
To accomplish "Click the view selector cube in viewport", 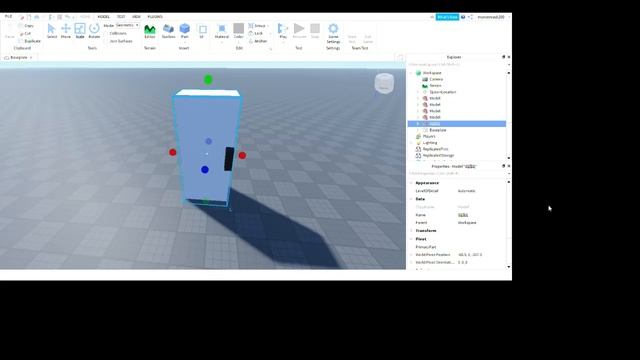I will coord(384,83).
